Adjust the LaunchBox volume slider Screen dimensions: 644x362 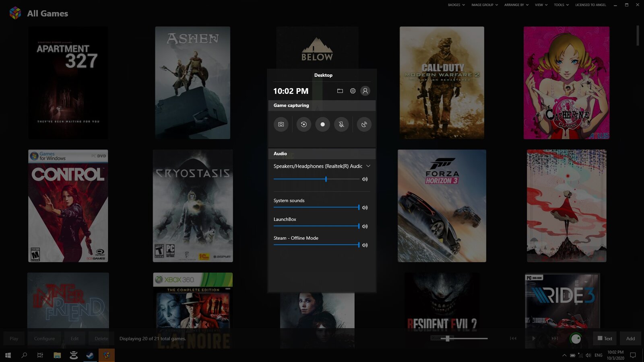(316, 226)
